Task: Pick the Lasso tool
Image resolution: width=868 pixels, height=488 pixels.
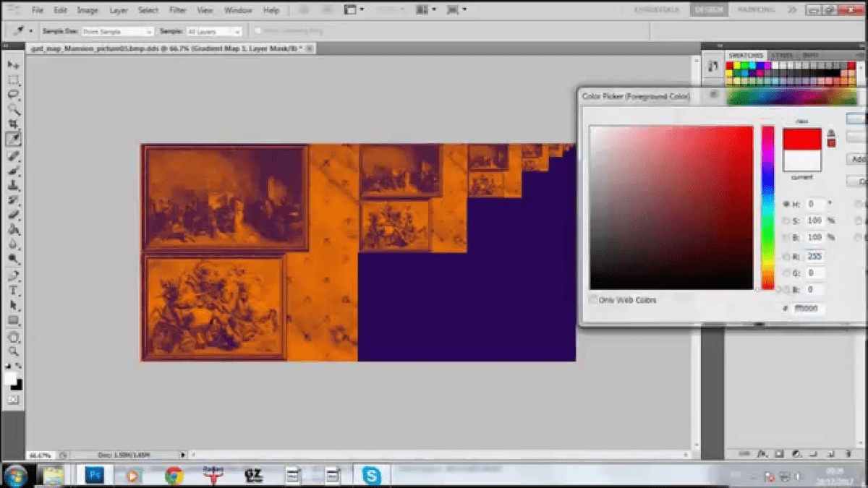Action: (x=13, y=95)
